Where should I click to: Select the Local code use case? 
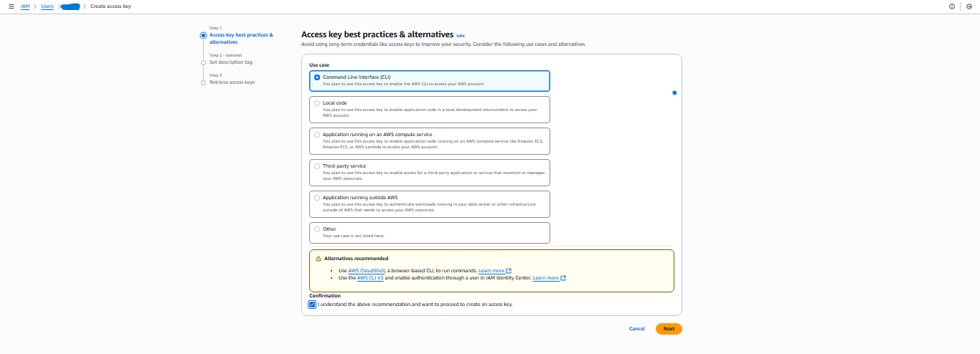tap(430, 109)
